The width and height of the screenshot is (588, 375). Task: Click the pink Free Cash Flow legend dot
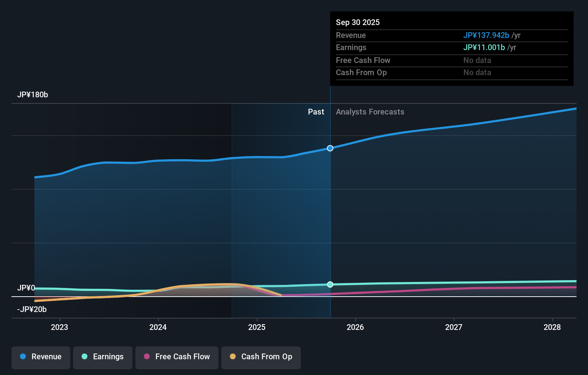pos(146,357)
